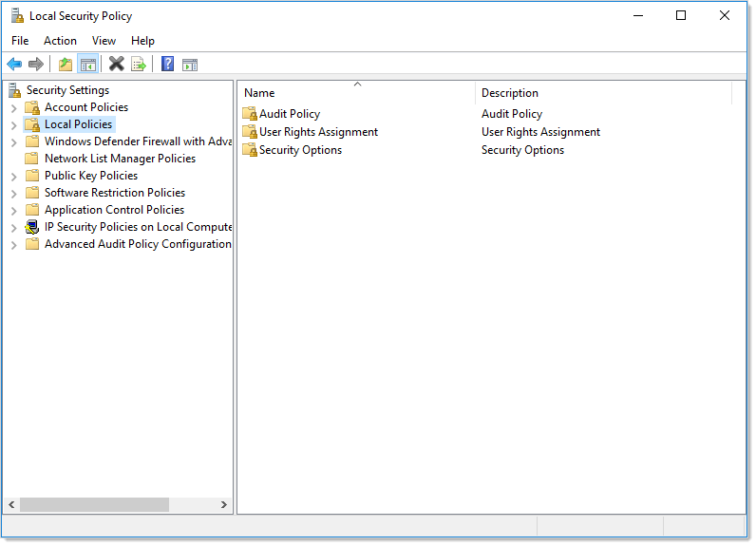Click the Up one level folder icon
The image size is (756, 546).
(x=66, y=64)
